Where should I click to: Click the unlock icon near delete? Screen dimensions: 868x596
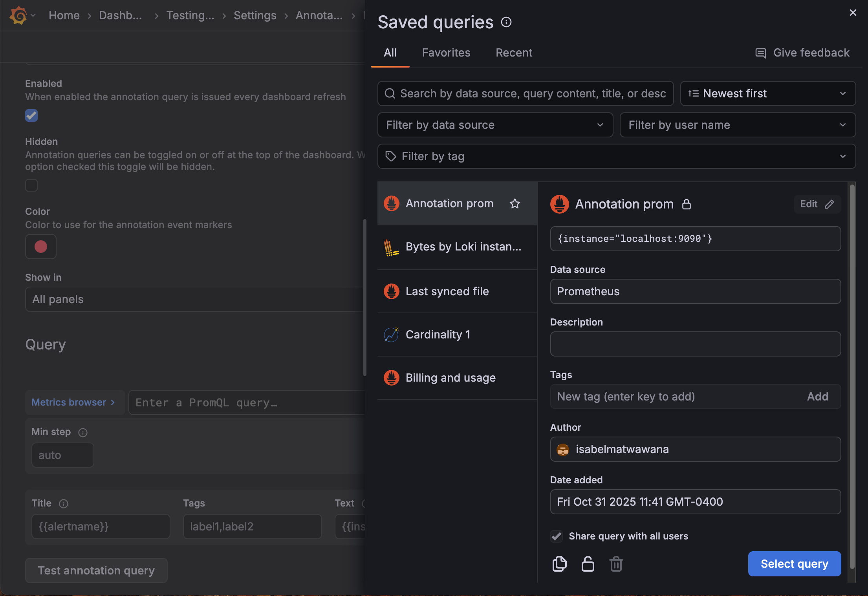click(588, 564)
